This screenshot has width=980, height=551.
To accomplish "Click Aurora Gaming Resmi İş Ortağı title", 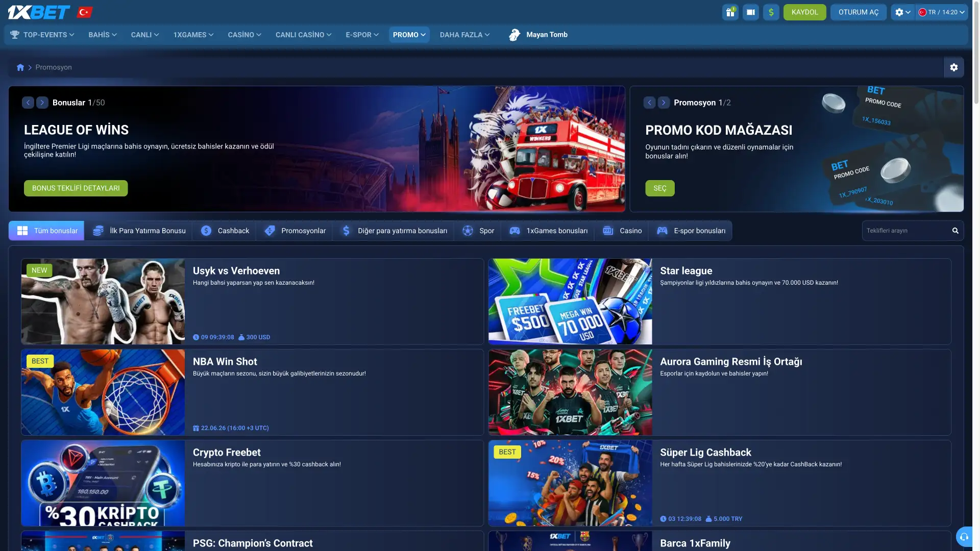I will click(x=731, y=362).
